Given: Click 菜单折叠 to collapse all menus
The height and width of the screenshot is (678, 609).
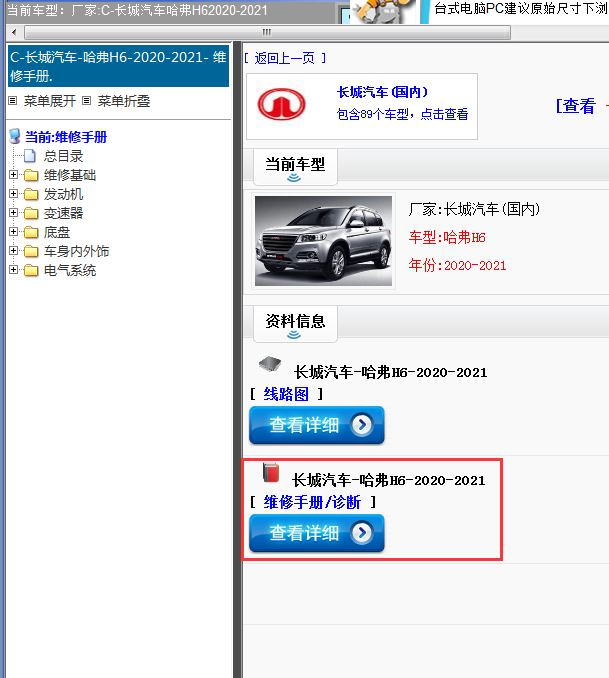Looking at the screenshot, I should tap(124, 101).
